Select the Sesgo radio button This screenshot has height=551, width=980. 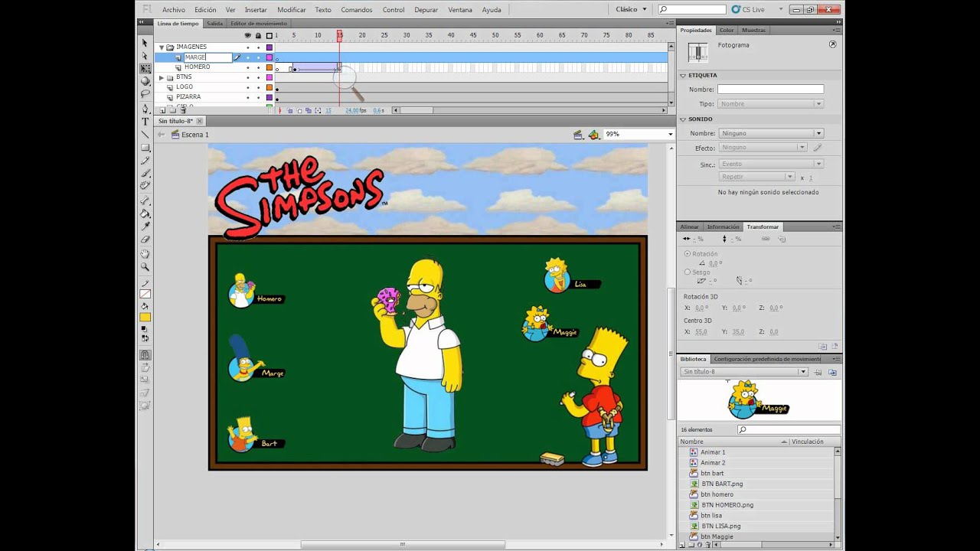point(687,272)
